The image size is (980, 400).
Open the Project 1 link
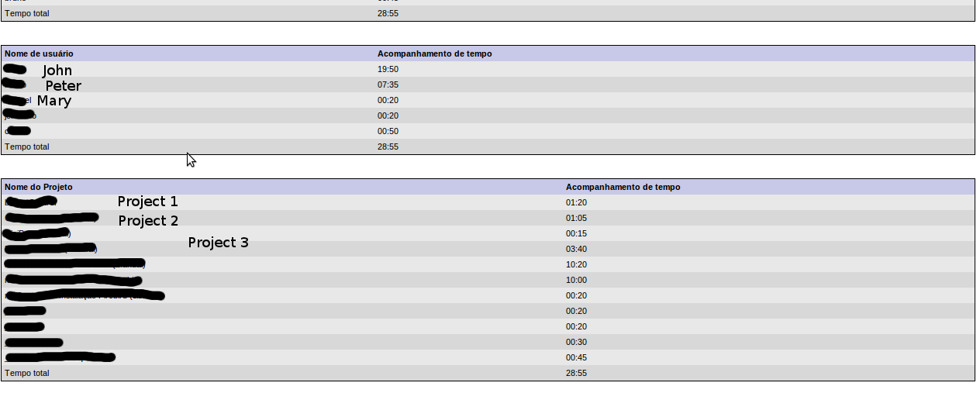[31, 202]
